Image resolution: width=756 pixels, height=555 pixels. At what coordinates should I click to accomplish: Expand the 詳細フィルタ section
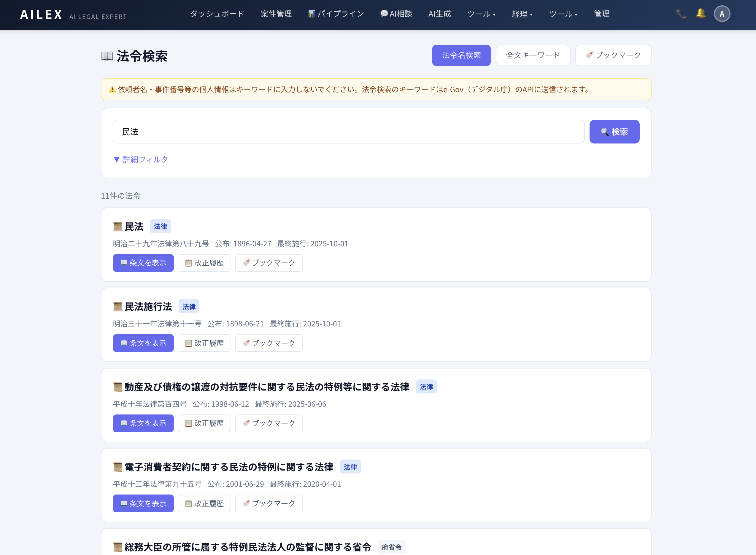[141, 160]
